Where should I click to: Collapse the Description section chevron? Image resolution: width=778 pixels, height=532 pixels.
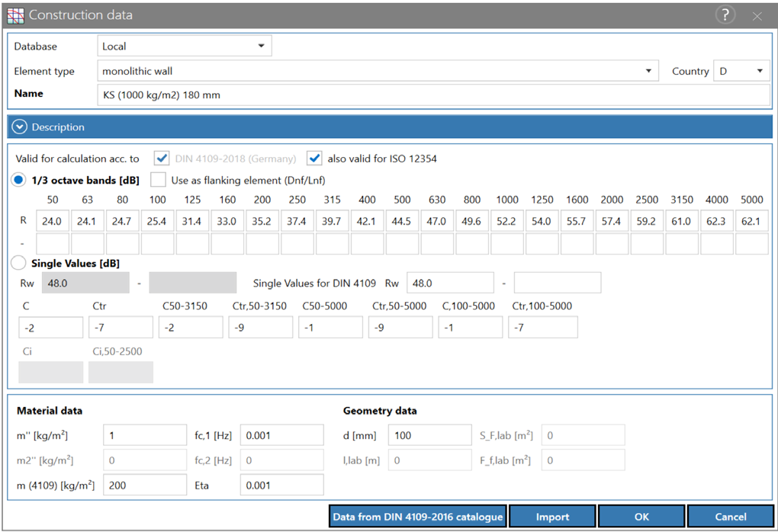tap(19, 127)
